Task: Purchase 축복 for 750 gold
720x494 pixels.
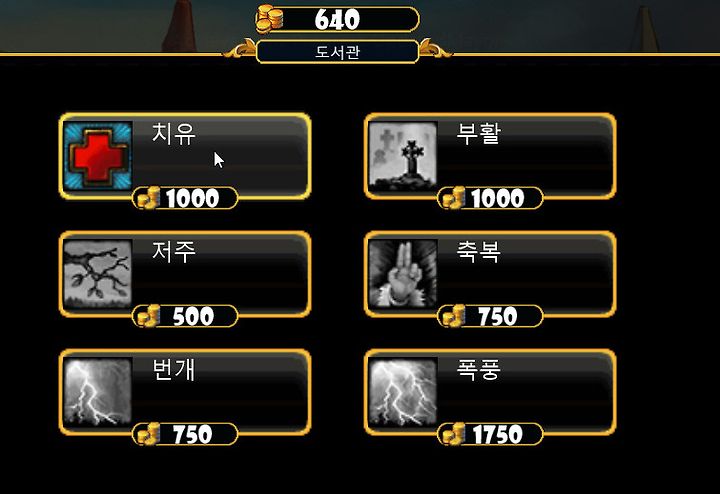Action: (490, 316)
